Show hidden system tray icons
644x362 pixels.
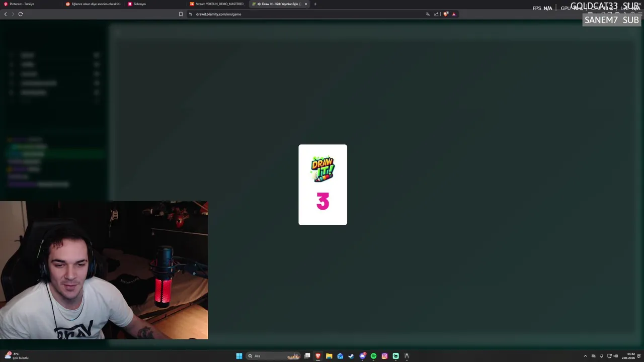(x=585, y=356)
